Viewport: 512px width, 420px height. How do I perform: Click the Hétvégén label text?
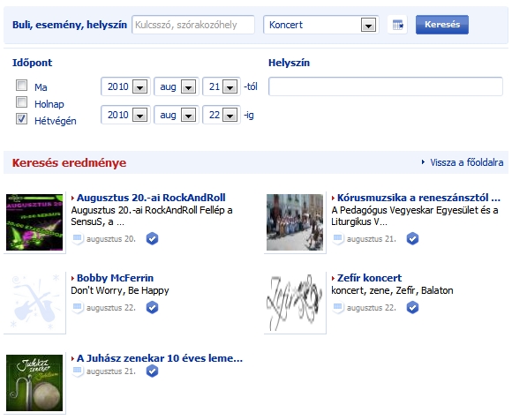click(x=56, y=121)
